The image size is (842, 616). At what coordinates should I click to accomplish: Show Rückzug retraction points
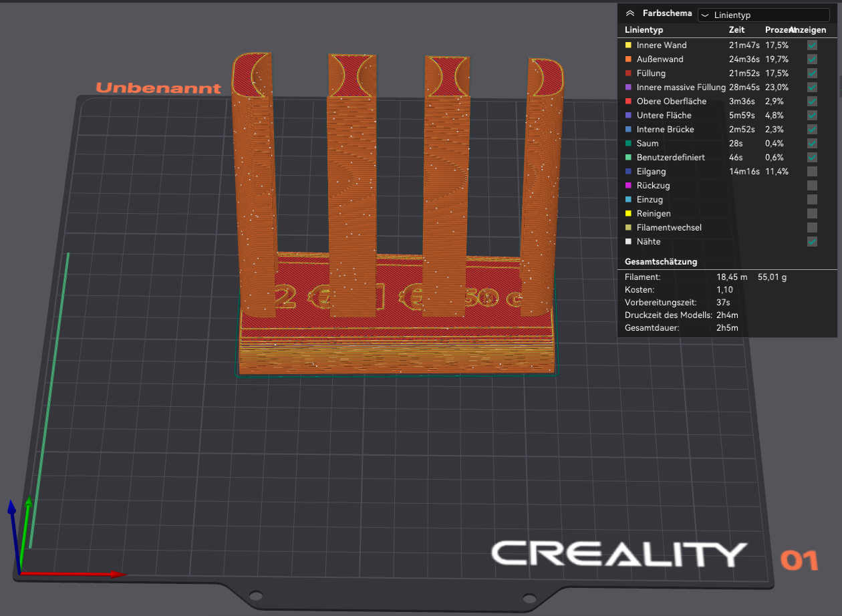click(x=812, y=186)
